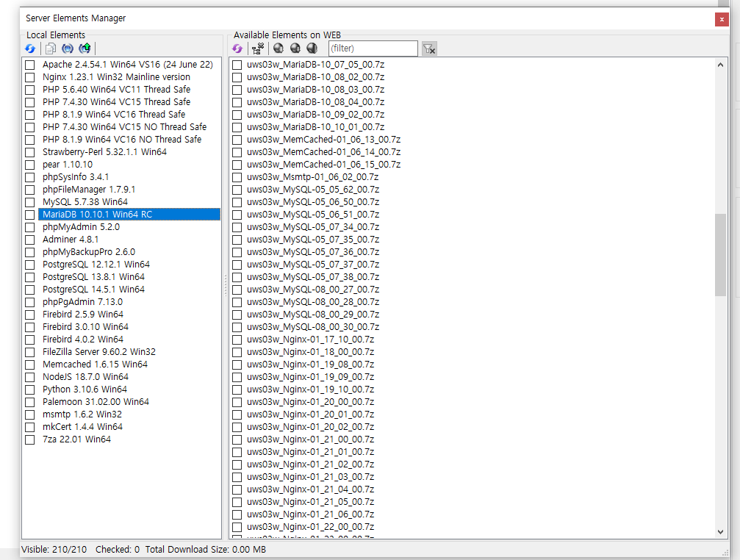
Task: Click the vertical scrollbar thumb of WEB list
Action: pos(720,254)
